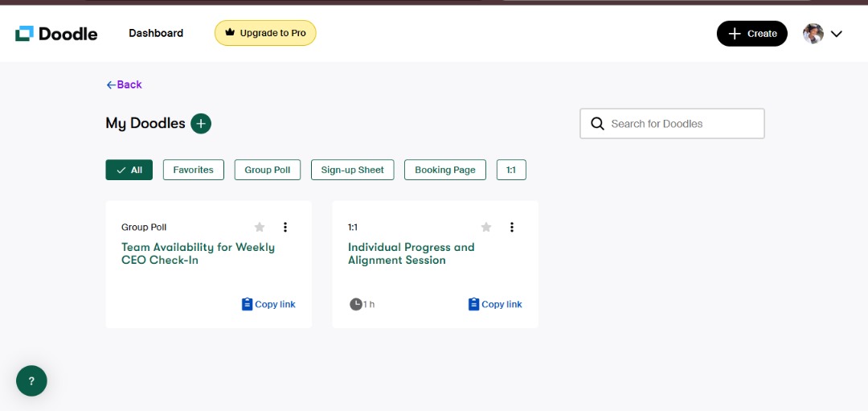Expand account menu chevron next to avatar

(837, 34)
